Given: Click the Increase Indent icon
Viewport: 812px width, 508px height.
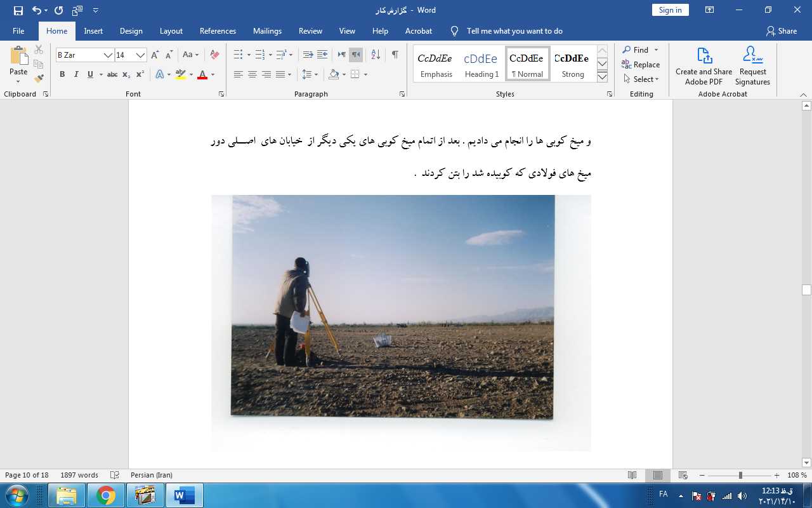Looking at the screenshot, I should click(x=322, y=55).
